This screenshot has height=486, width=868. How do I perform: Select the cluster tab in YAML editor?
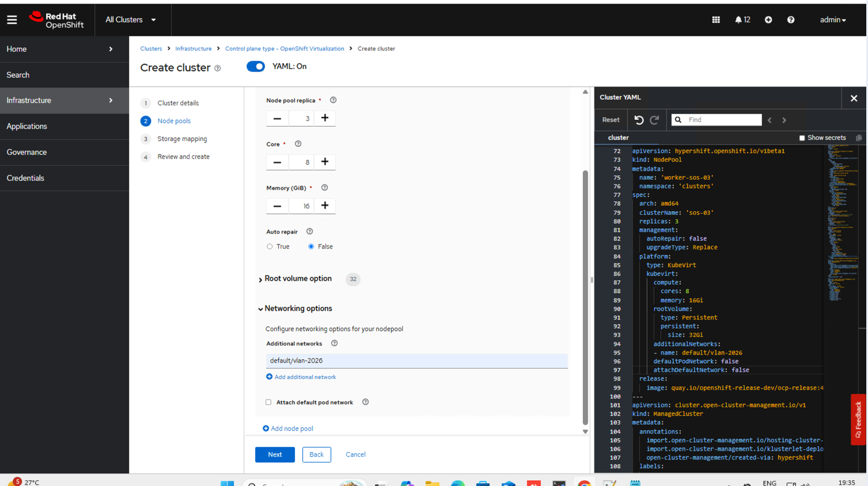[618, 138]
